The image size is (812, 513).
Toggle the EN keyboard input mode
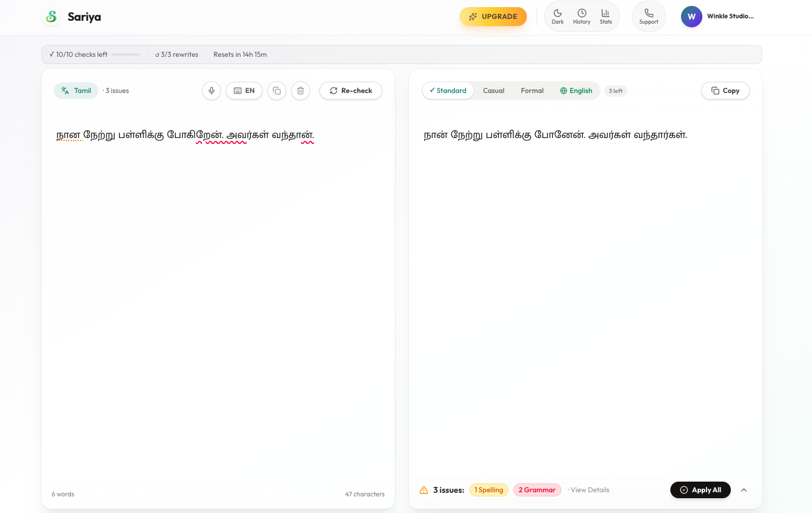[244, 91]
